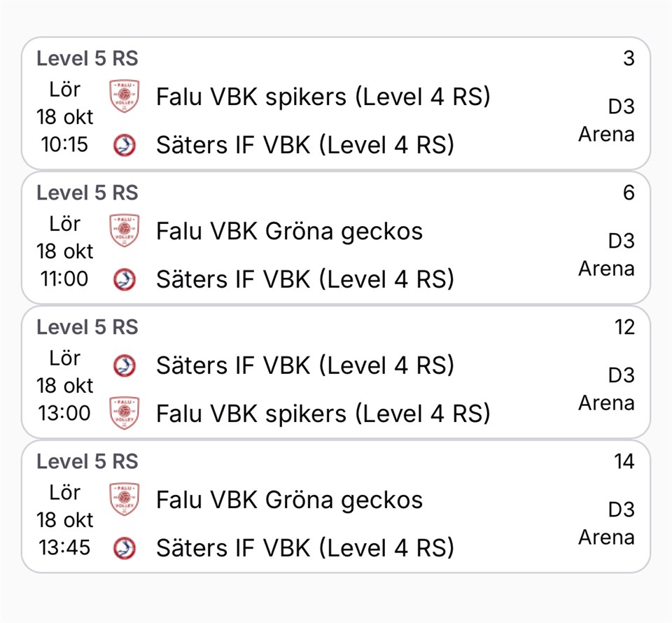Viewport: 672px width, 623px height.
Task: Select match number 12
Action: (x=623, y=327)
